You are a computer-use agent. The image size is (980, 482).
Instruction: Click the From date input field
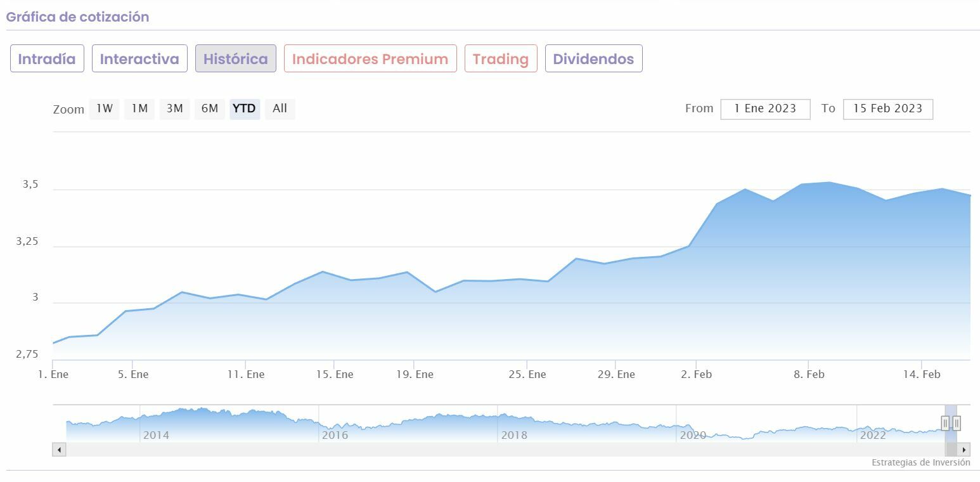(765, 108)
